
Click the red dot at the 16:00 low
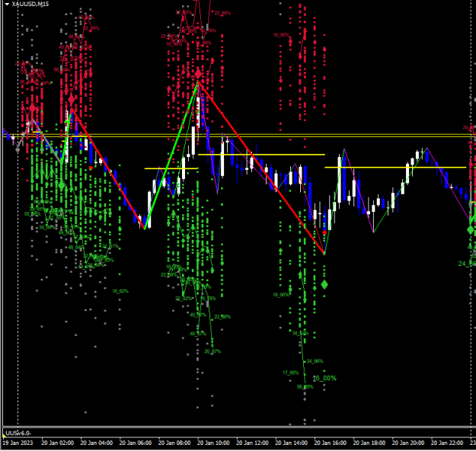(324, 232)
